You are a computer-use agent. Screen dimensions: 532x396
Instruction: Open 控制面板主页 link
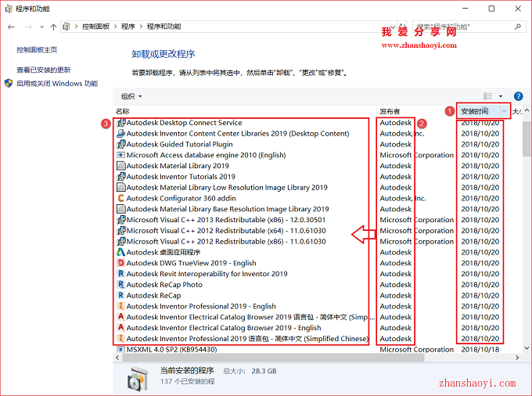pyautogui.click(x=37, y=50)
